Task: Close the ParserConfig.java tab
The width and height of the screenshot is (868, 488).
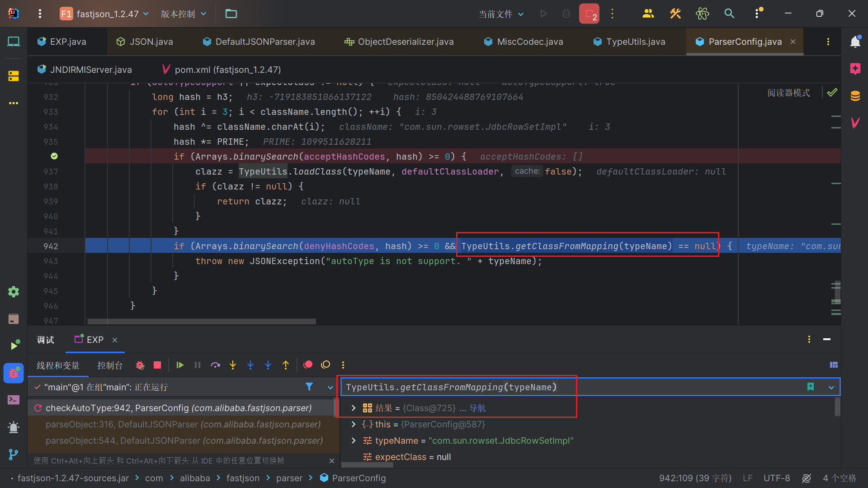Action: pyautogui.click(x=793, y=42)
